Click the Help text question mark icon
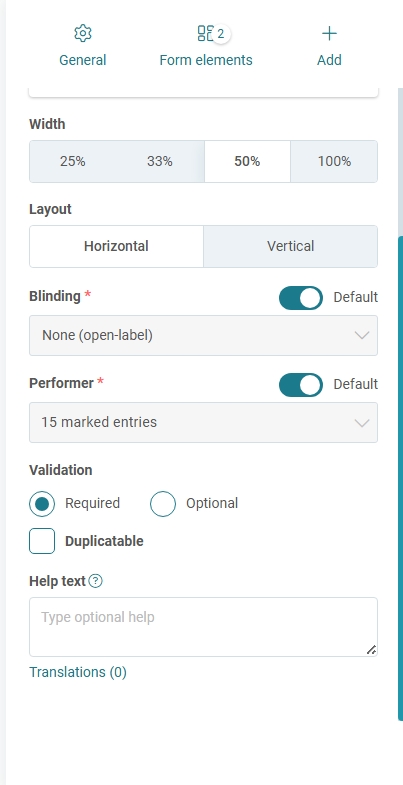Image resolution: width=403 pixels, height=785 pixels. point(95,581)
